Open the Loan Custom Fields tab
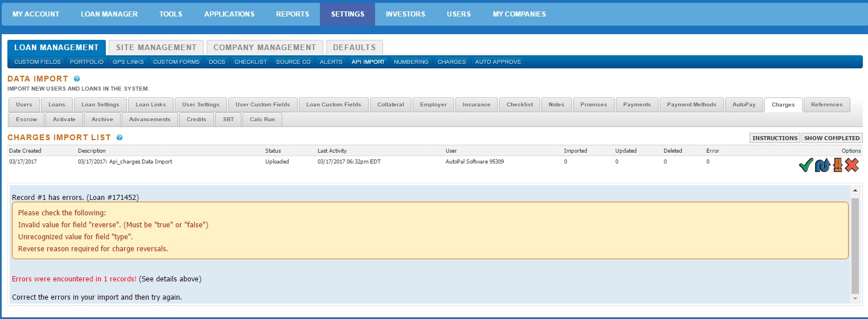This screenshot has width=868, height=319. tap(334, 105)
